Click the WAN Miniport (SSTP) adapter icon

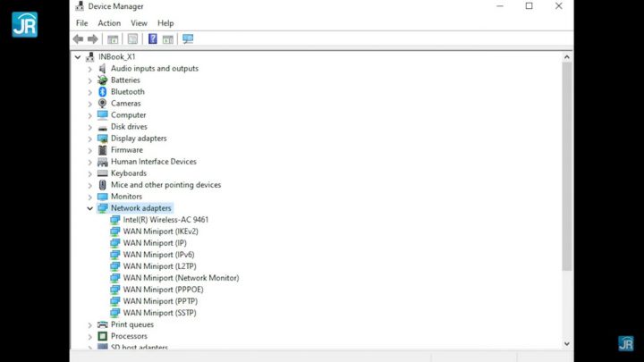(x=115, y=313)
